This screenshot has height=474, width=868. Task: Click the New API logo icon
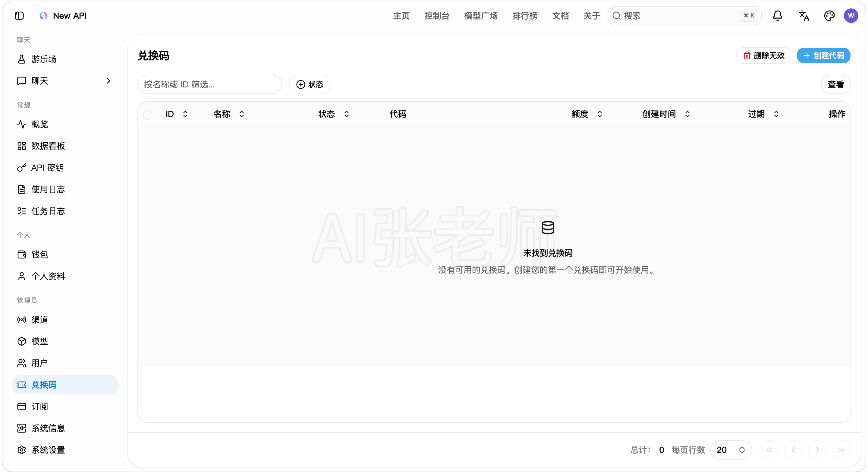point(43,15)
